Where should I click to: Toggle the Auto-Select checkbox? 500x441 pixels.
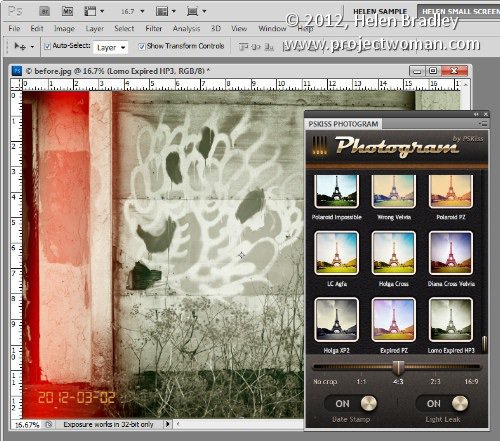tap(47, 46)
